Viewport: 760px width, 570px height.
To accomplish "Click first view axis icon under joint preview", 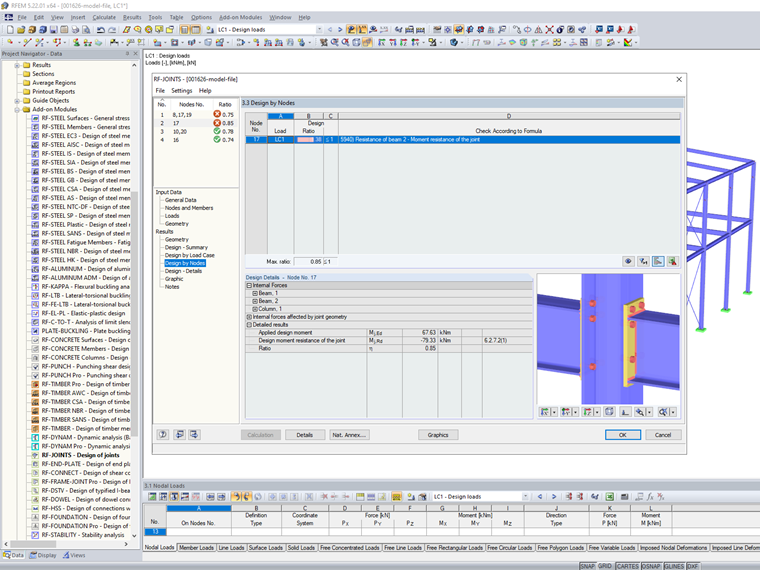I will tap(544, 412).
